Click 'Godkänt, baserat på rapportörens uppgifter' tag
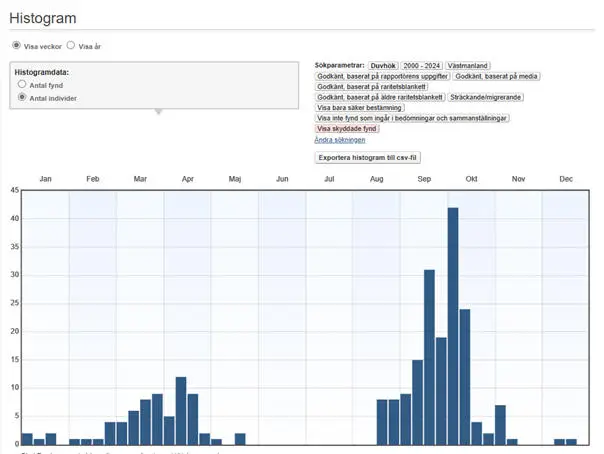Image resolution: width=604 pixels, height=454 pixels. [382, 76]
